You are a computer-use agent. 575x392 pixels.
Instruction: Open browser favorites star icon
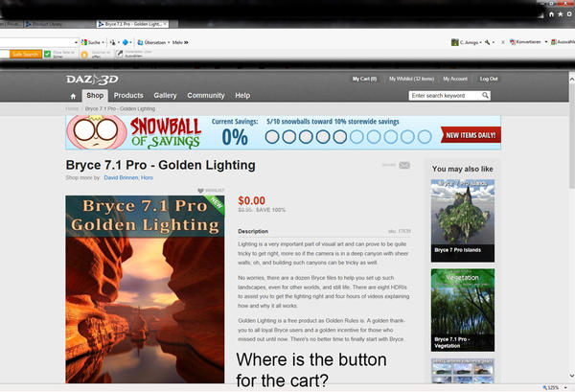tap(561, 14)
